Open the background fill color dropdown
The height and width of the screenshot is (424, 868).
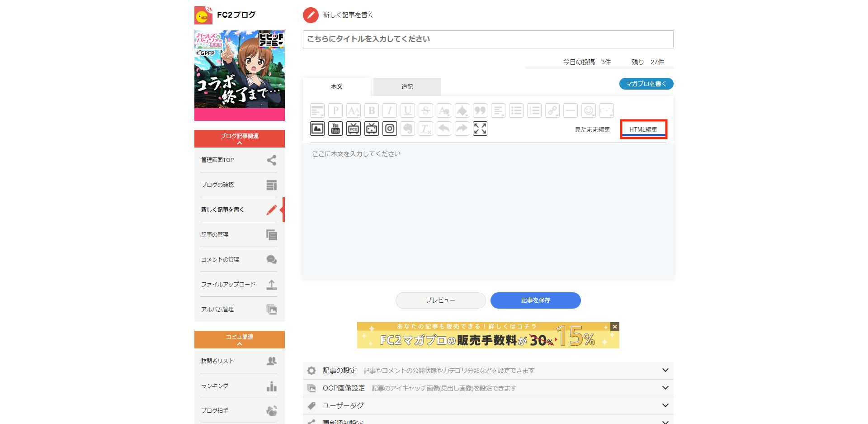[x=462, y=110]
